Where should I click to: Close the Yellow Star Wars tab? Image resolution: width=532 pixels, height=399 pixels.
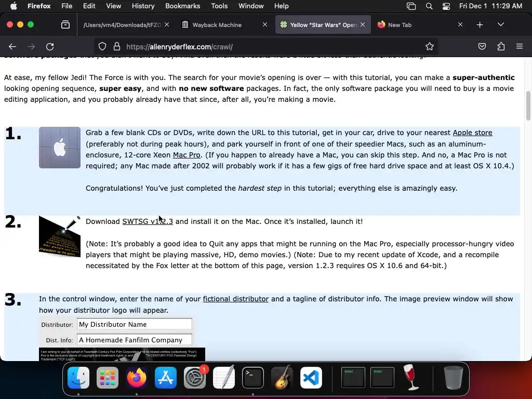click(363, 24)
